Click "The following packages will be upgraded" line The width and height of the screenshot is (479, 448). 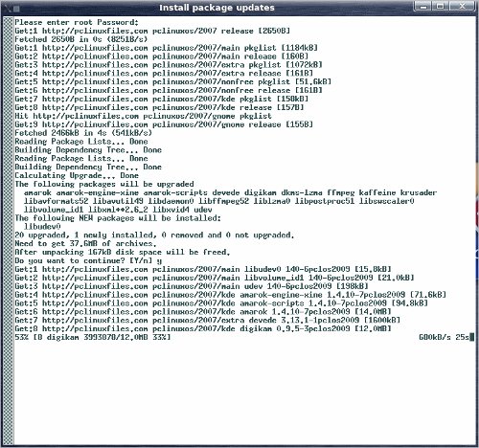104,184
